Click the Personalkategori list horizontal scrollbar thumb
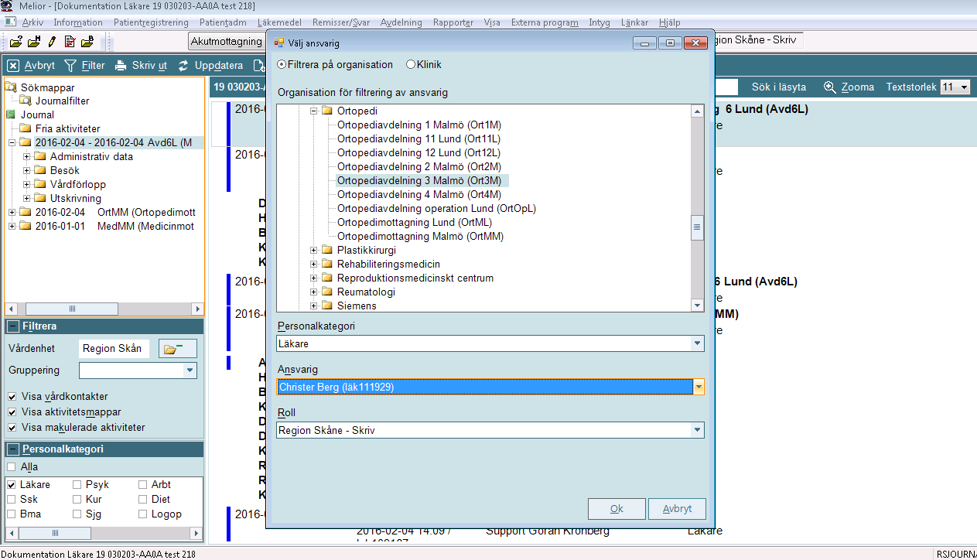 55,533
